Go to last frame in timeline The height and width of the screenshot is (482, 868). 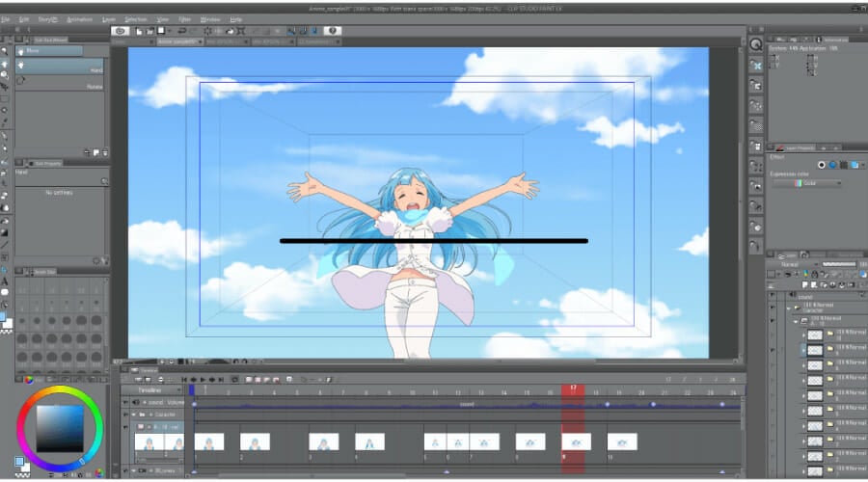click(221, 380)
